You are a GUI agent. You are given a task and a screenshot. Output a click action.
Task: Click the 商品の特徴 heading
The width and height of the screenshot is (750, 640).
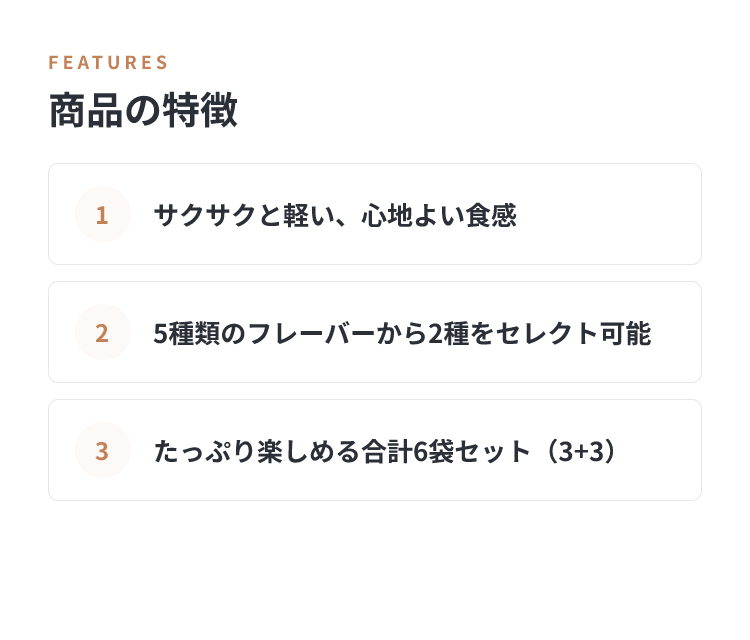(143, 110)
